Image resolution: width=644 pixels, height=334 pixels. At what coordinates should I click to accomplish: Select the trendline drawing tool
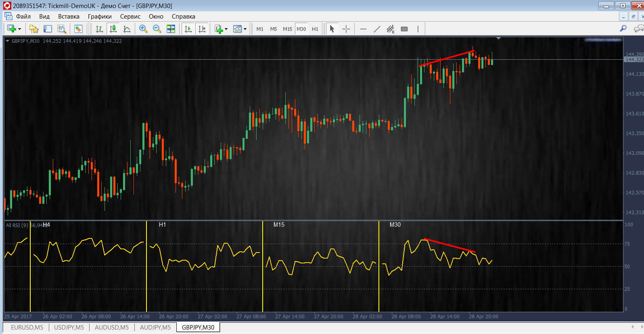(377, 29)
